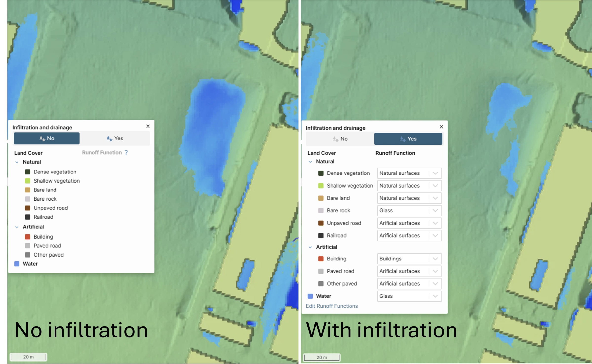Select Yes in the left infiltration panel
Image resolution: width=592 pixels, height=364 pixels.
(x=115, y=138)
